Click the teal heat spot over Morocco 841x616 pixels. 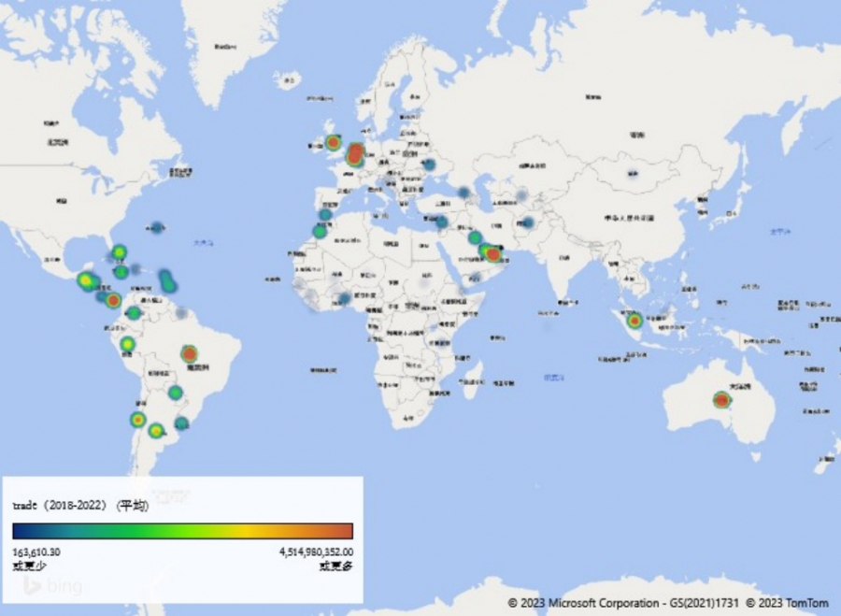[320, 231]
